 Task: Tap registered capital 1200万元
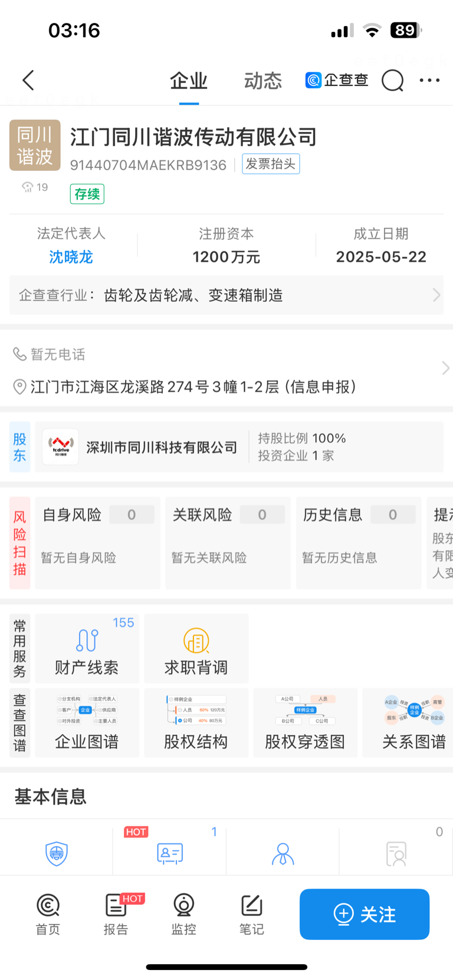coord(226,257)
